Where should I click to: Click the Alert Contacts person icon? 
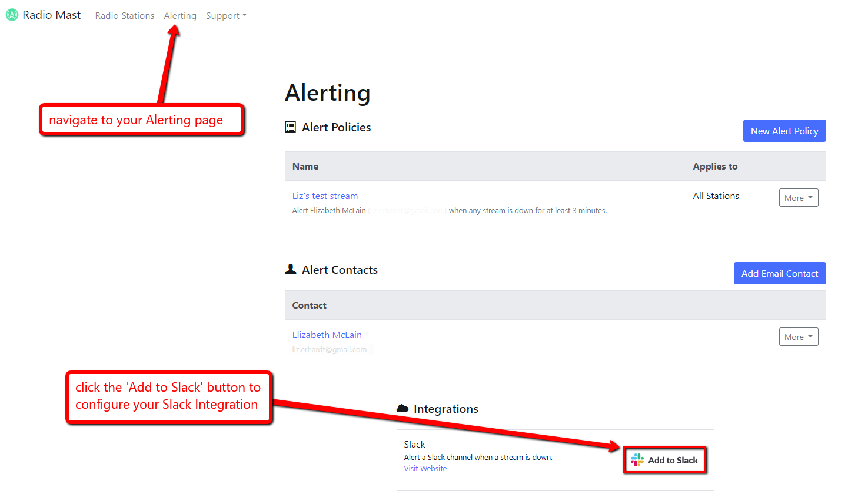(290, 269)
